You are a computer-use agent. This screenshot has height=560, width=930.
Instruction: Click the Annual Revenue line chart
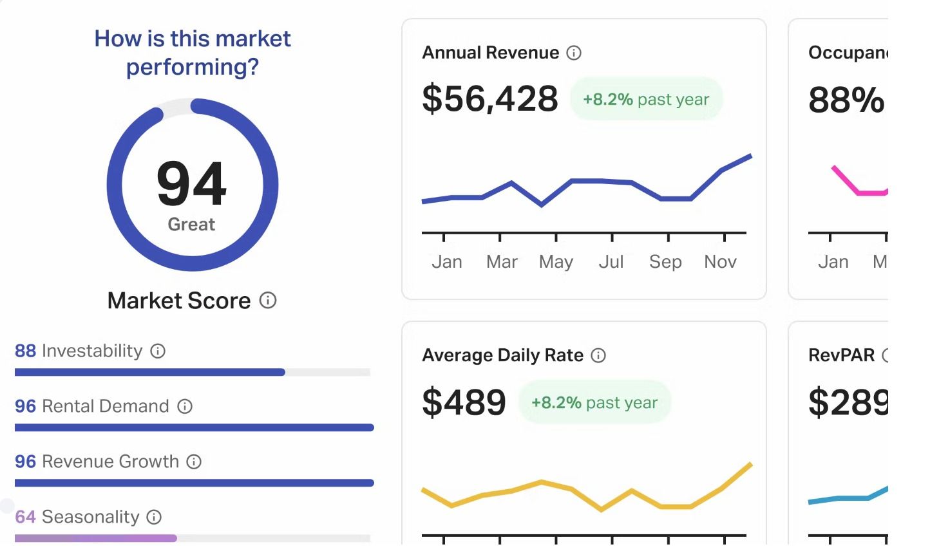586,182
